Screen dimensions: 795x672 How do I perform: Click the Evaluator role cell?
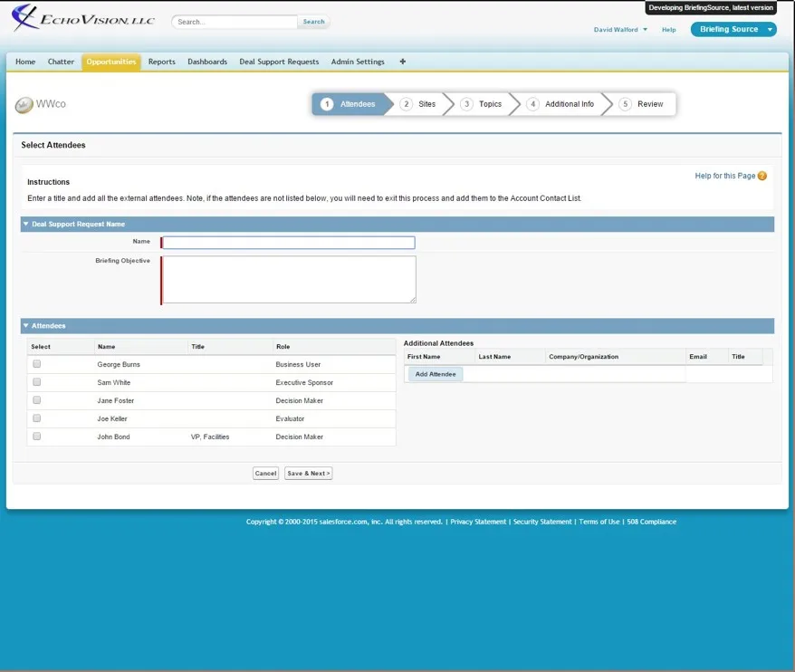[x=290, y=419]
